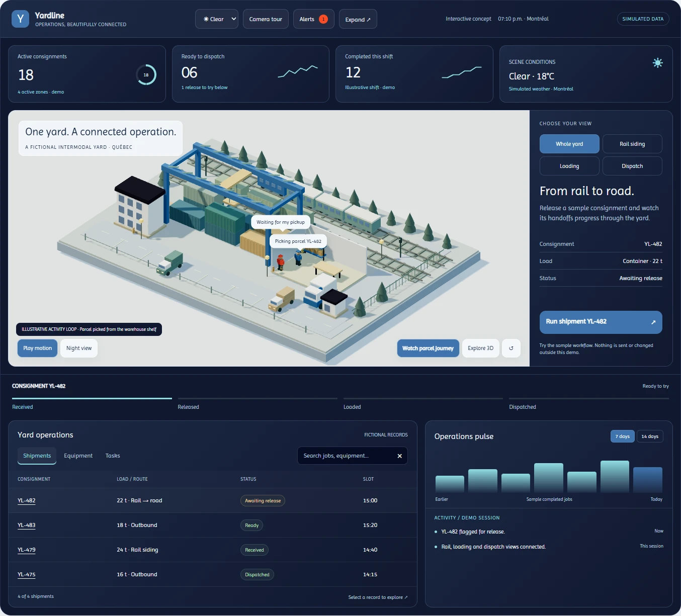
Task: Select the Dispatch view
Action: point(632,166)
